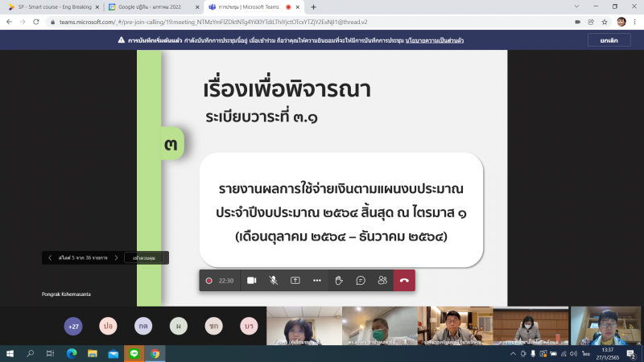Open Chrome from taskbar

pos(155,353)
